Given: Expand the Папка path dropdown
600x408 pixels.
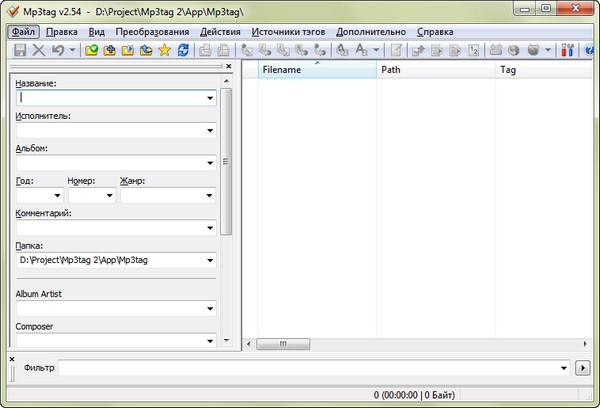Looking at the screenshot, I should pyautogui.click(x=210, y=260).
